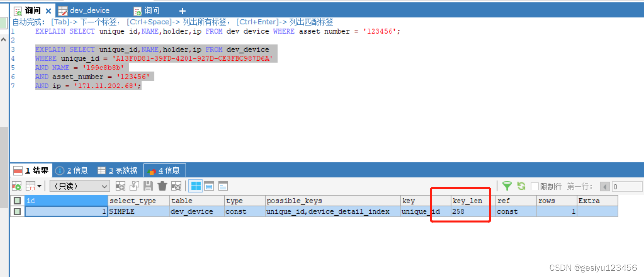Click the green filter funnel icon
Viewport: 644px width, 277px height.
pos(507,186)
